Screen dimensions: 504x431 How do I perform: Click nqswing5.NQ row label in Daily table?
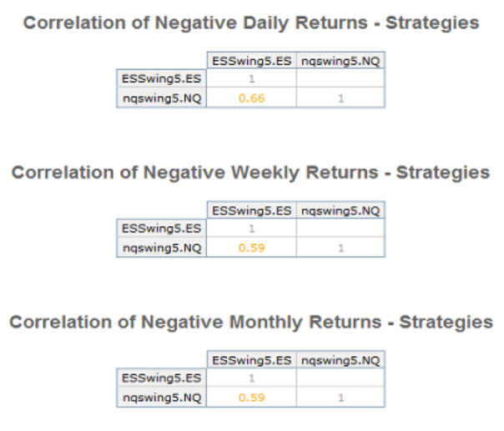(x=162, y=98)
